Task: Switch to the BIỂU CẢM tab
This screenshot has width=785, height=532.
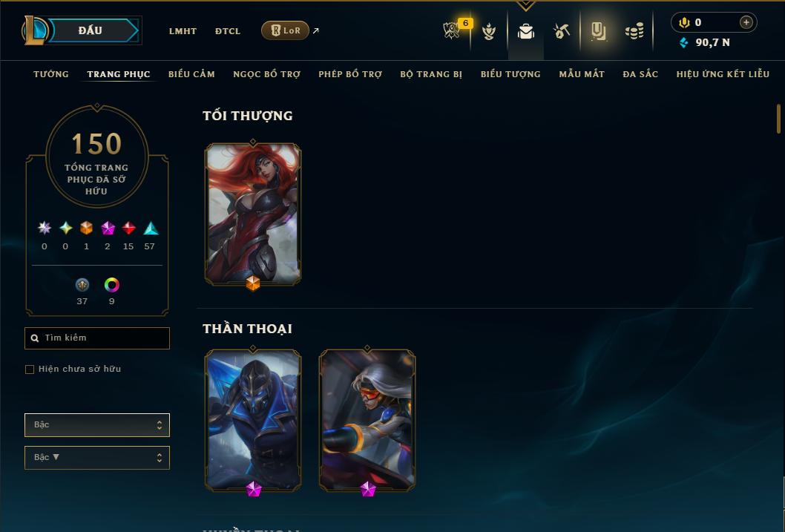Action: pyautogui.click(x=191, y=74)
